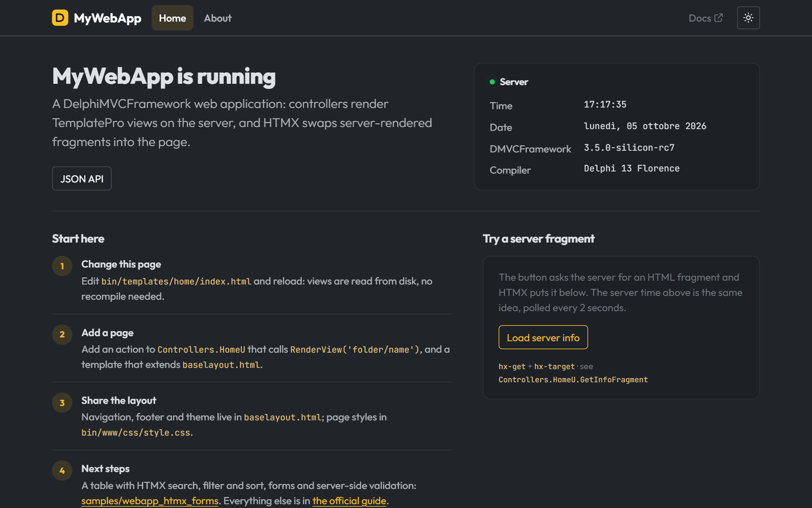Click the 'MyWebApp is running' heading
The width and height of the screenshot is (812, 508).
tap(164, 77)
